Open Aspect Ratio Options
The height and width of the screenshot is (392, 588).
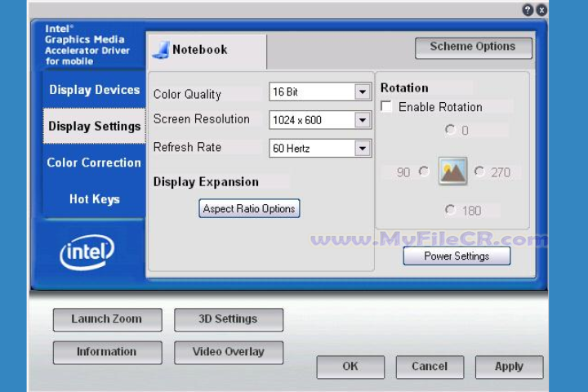point(249,208)
